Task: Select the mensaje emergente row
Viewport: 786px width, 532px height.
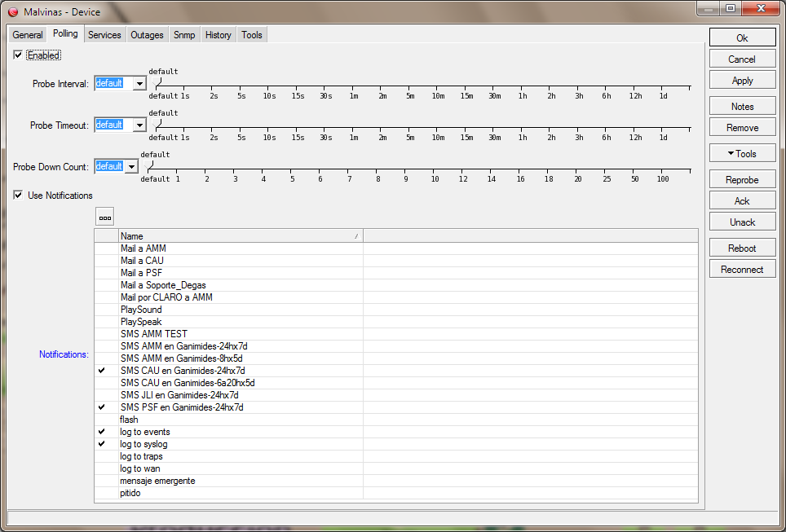Action: [x=396, y=481]
